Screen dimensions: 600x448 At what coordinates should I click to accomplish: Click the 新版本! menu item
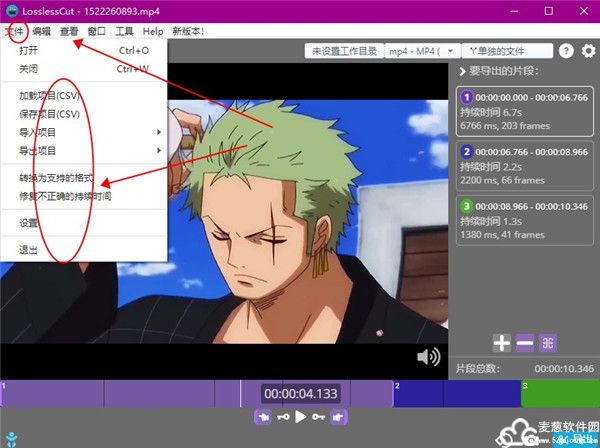pyautogui.click(x=188, y=31)
